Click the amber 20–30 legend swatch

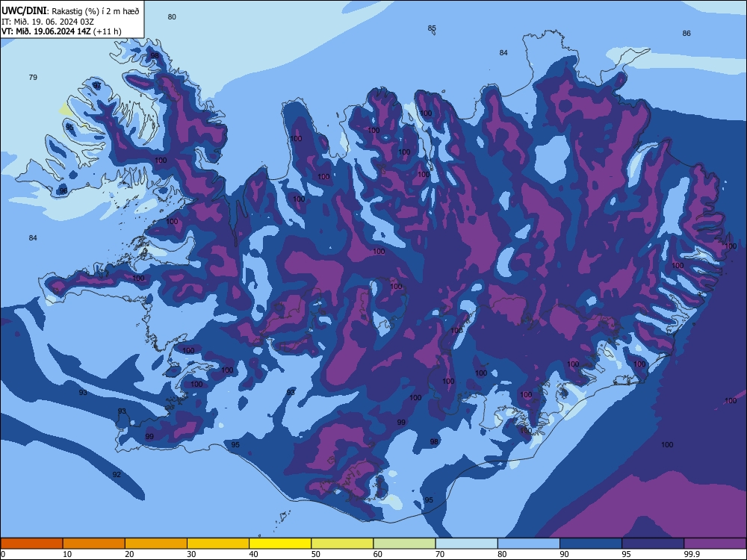(x=156, y=544)
